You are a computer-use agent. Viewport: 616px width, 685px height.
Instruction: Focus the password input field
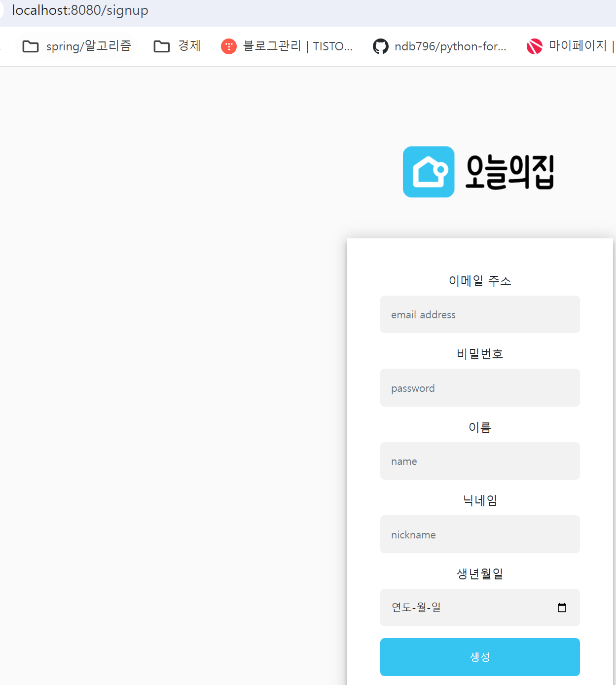(x=480, y=388)
